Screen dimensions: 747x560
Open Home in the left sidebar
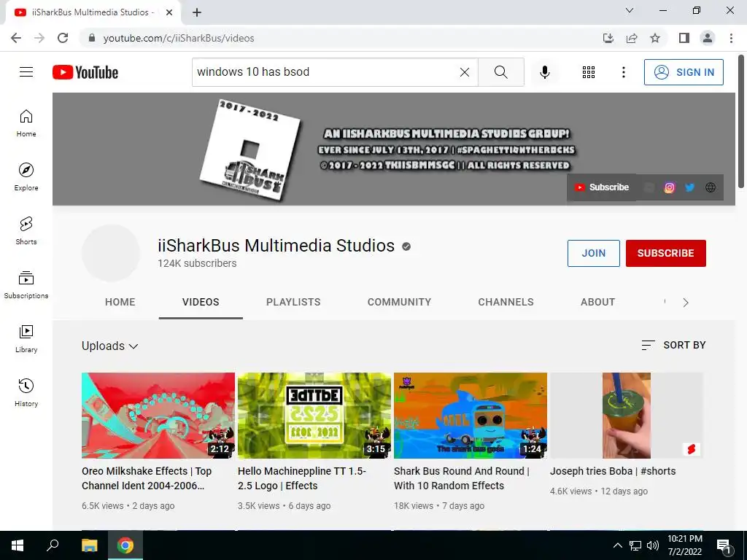26,123
